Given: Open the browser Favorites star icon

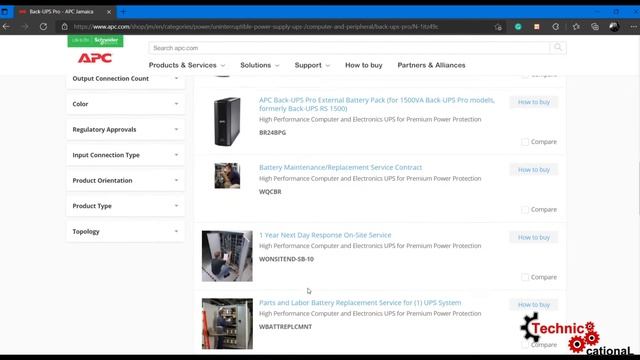Looking at the screenshot, I should (576, 27).
